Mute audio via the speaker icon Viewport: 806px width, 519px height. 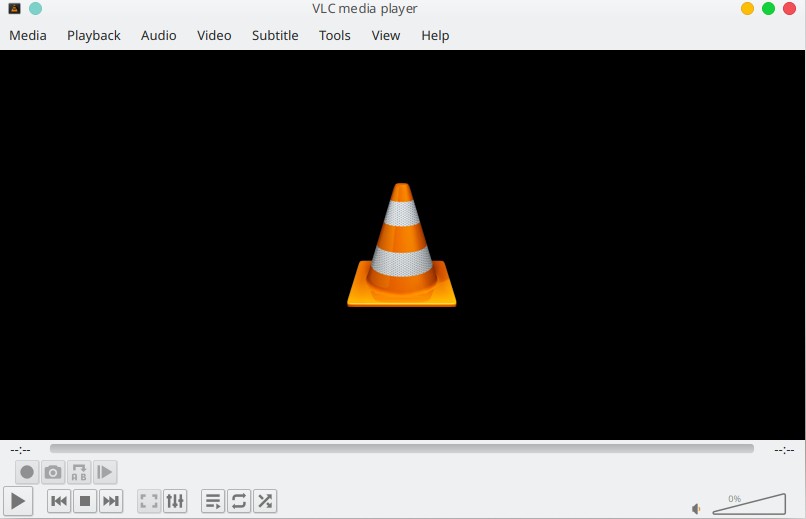coord(696,509)
